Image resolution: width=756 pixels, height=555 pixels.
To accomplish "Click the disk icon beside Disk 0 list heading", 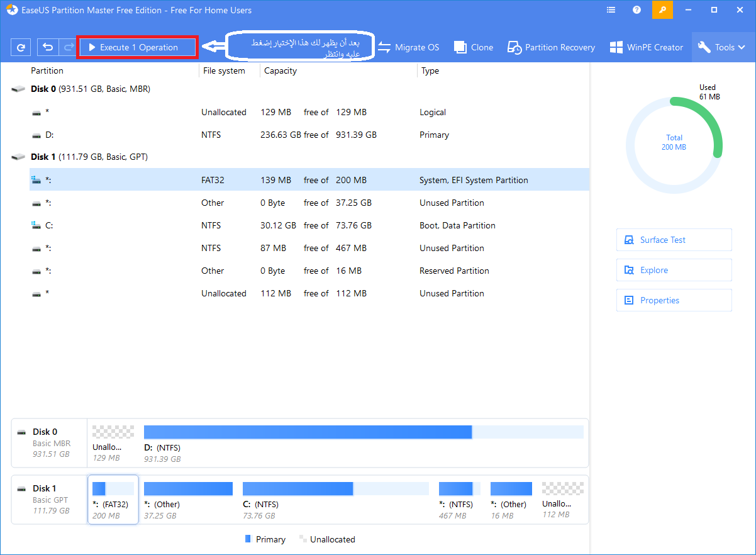I will [18, 89].
